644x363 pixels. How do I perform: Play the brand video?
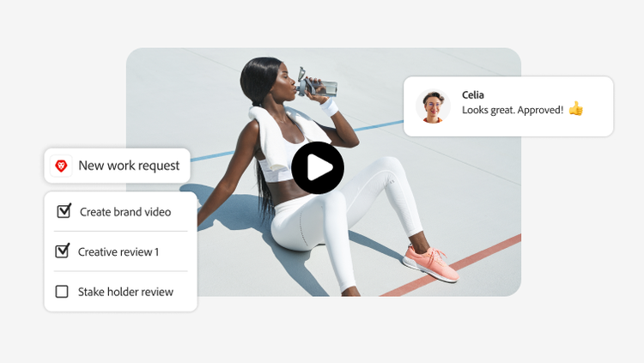click(318, 167)
